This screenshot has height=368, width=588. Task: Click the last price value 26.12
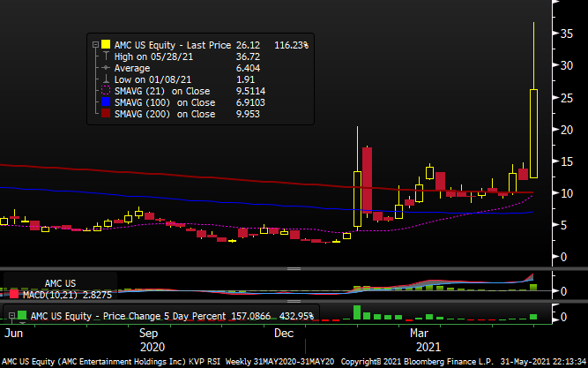point(248,45)
